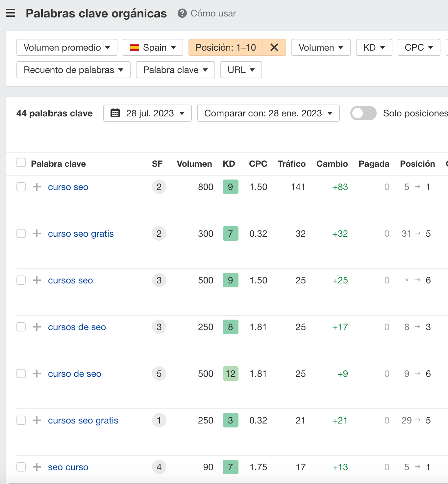Click the green KD badge for curso seo
Screen dimensions: 448x484
[230, 187]
